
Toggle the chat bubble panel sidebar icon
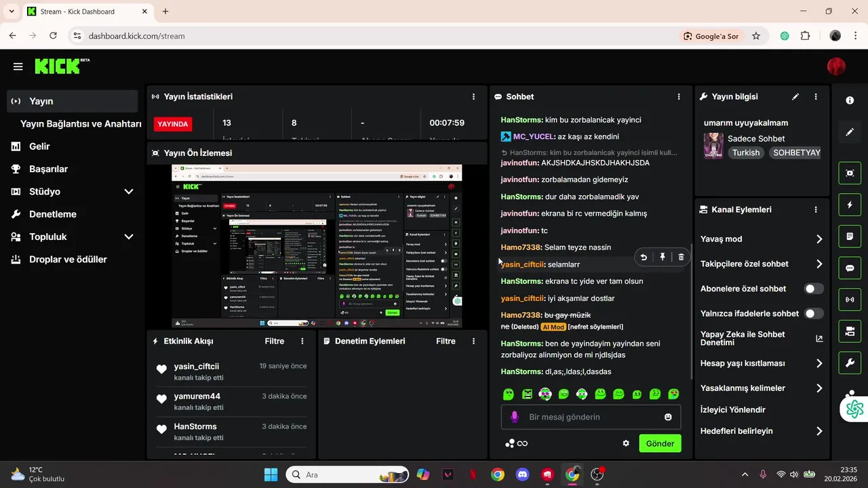pyautogui.click(x=850, y=268)
